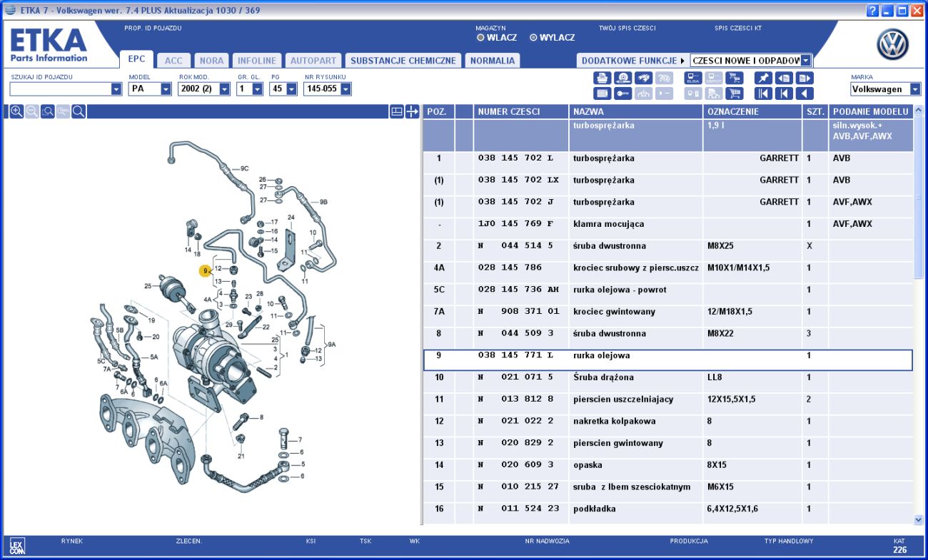This screenshot has width=928, height=560.
Task: Click the move/pan cross icon
Action: click(x=412, y=111)
